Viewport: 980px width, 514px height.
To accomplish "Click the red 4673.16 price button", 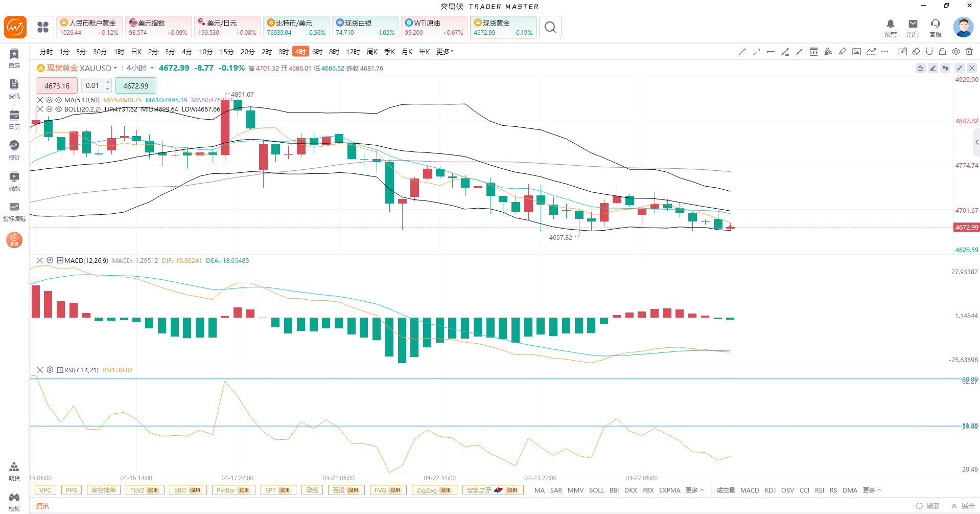I will (x=57, y=86).
